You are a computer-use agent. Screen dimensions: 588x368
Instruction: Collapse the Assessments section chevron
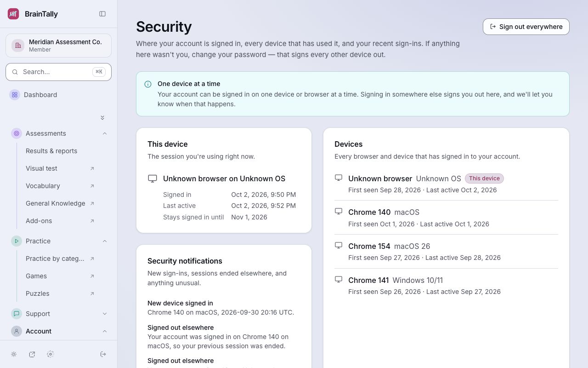[105, 133]
